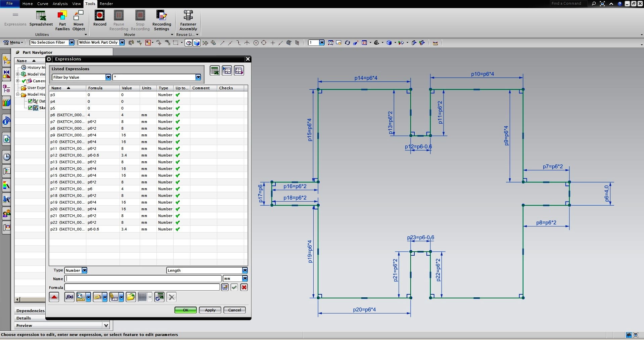
Task: Click the Apply button
Action: [x=210, y=310]
